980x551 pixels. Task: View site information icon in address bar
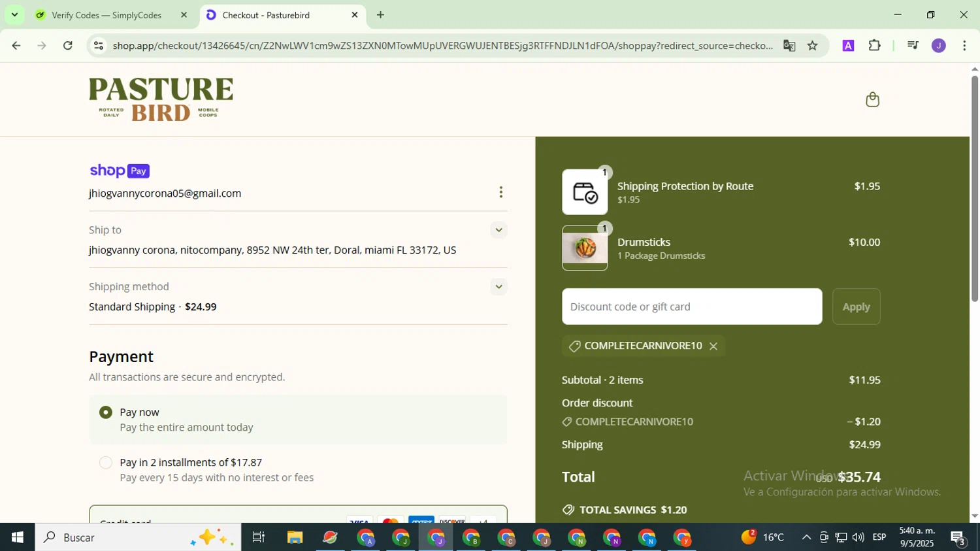tap(99, 46)
